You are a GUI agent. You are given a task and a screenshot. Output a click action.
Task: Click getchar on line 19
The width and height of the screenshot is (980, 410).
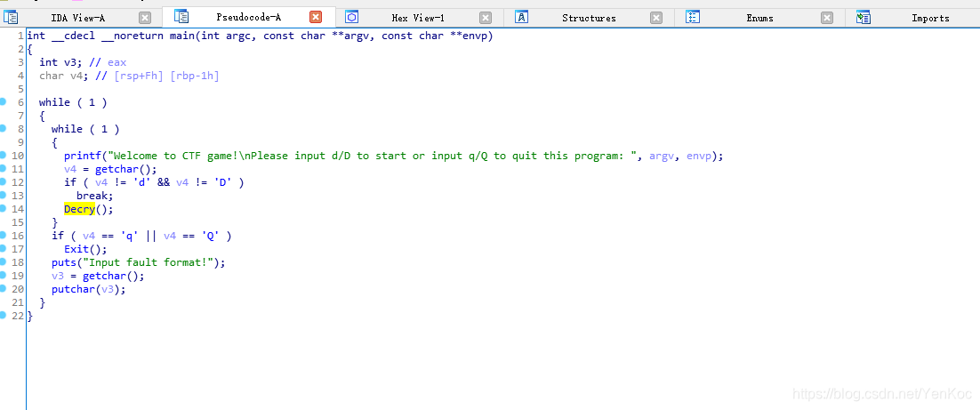pos(104,276)
